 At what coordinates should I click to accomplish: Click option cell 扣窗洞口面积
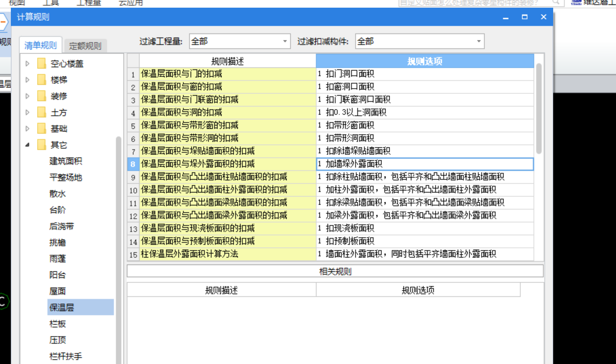pyautogui.click(x=425, y=87)
